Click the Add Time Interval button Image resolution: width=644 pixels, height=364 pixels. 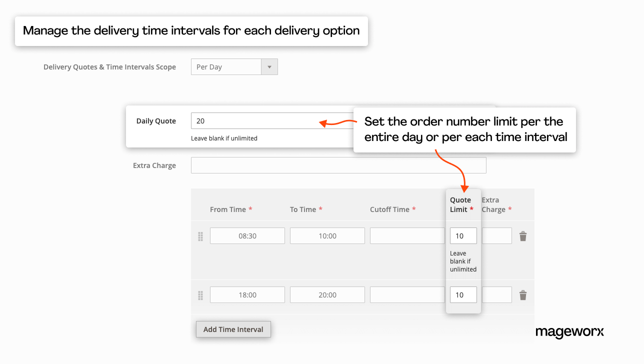[233, 329]
